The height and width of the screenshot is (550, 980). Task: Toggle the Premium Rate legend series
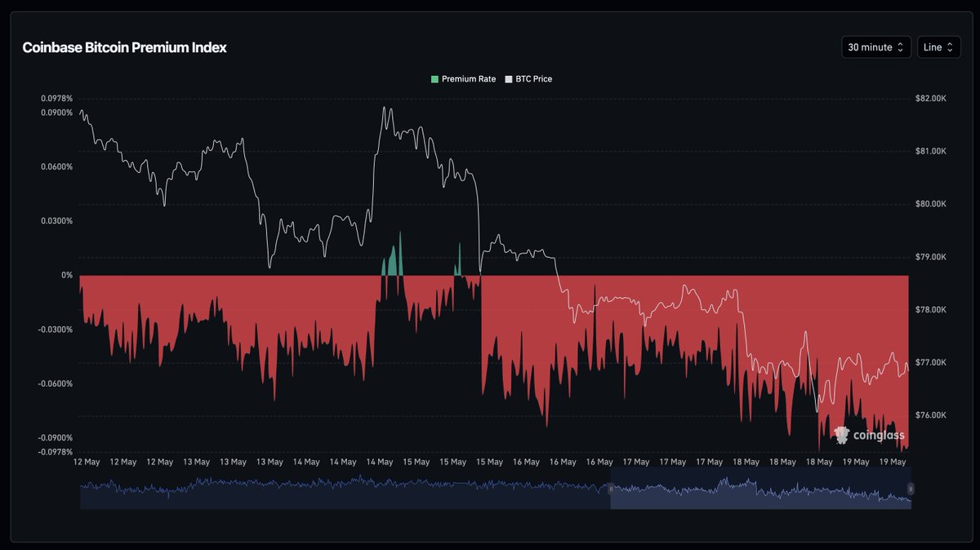click(463, 79)
